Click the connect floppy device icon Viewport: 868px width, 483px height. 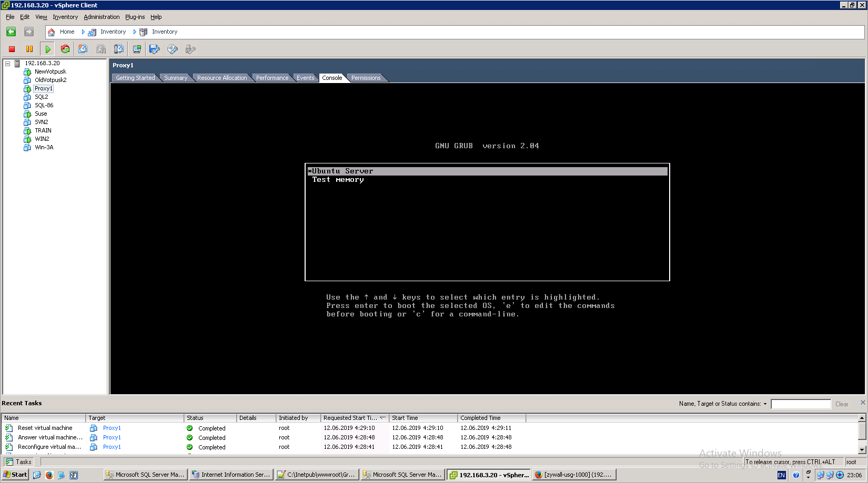tap(155, 49)
